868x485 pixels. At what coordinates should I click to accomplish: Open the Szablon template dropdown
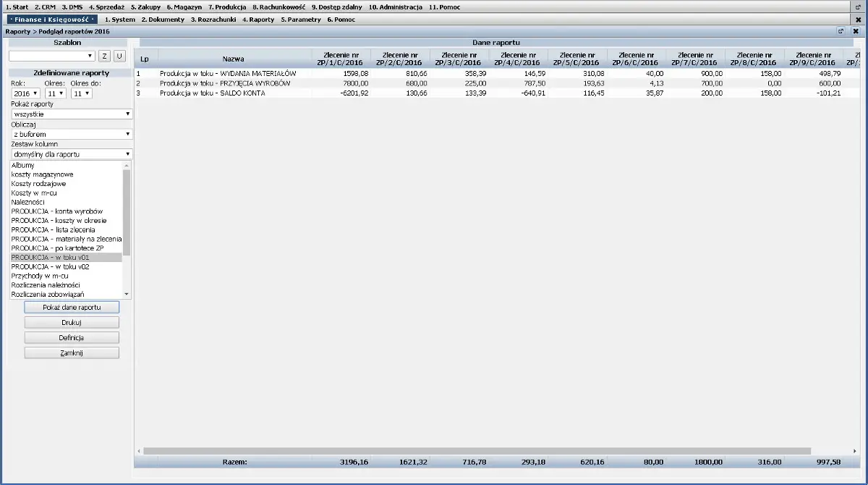coord(52,56)
